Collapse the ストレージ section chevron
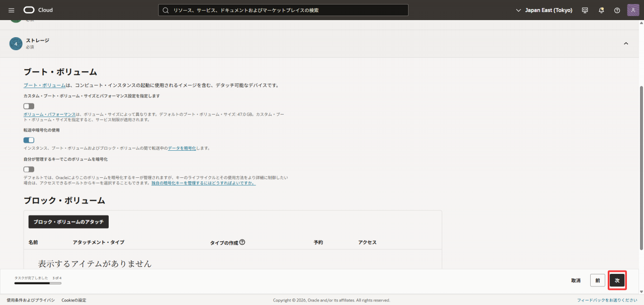Image resolution: width=644 pixels, height=305 pixels. [626, 44]
